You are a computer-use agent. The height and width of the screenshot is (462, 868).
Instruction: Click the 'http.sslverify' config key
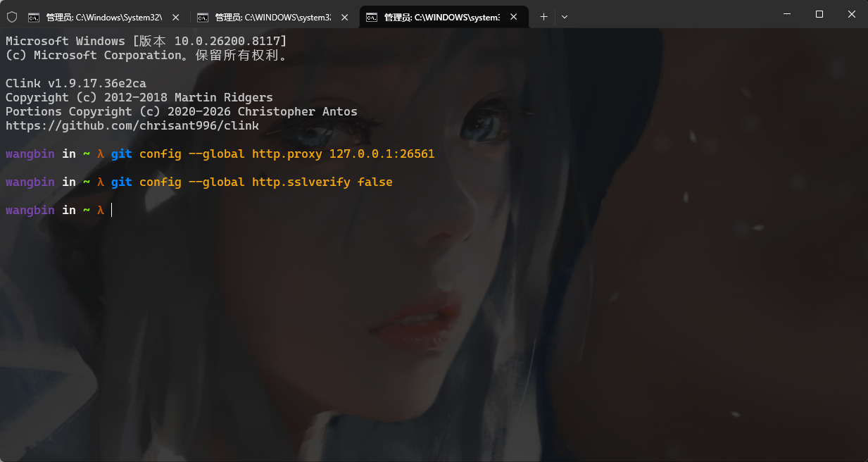[301, 182]
